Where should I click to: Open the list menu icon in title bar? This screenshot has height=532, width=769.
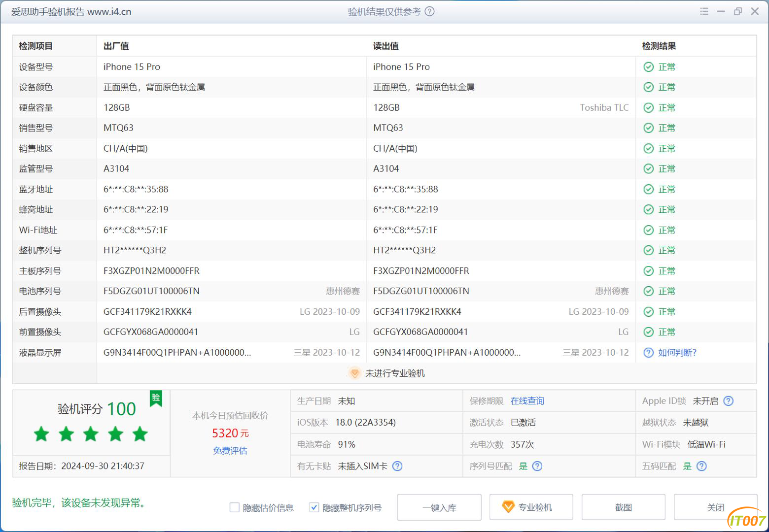tap(704, 11)
